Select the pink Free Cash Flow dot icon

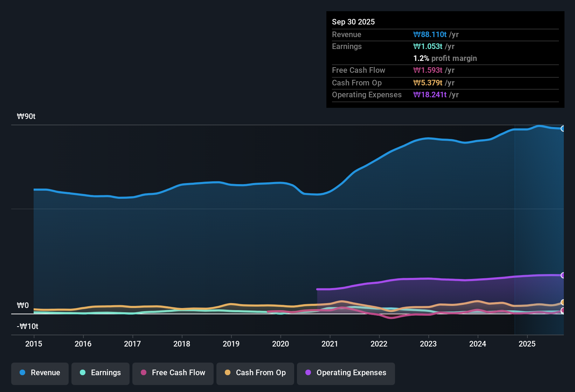pos(143,373)
